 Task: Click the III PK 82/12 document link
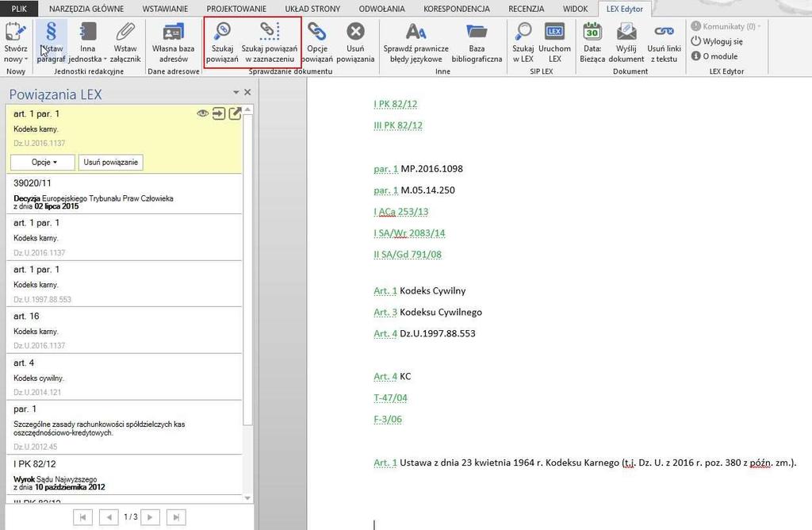(398, 125)
